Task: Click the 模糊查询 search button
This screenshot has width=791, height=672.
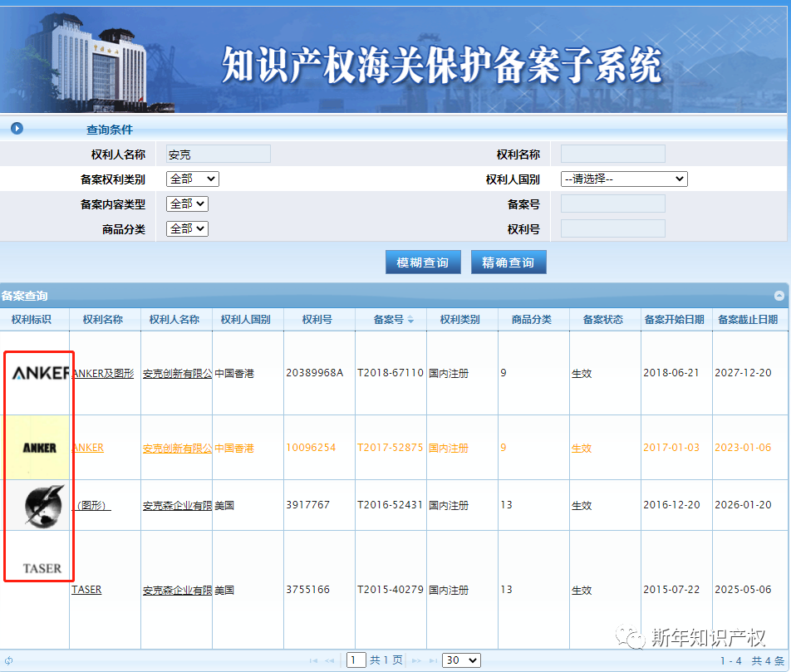Action: (423, 262)
